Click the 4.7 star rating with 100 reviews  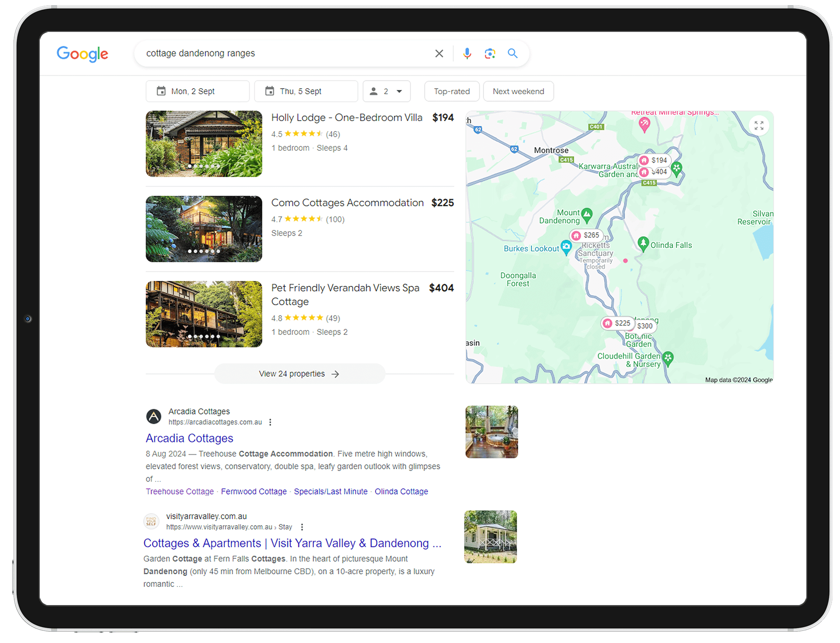click(308, 219)
